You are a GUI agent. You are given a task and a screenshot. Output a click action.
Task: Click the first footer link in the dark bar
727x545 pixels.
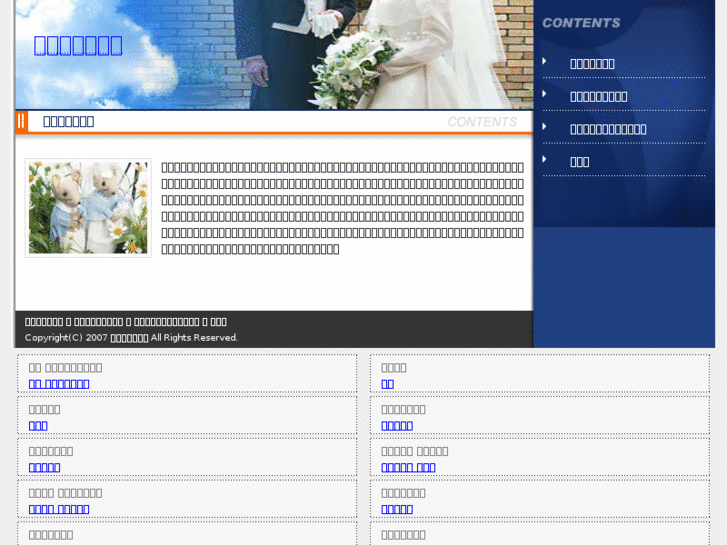click(44, 322)
